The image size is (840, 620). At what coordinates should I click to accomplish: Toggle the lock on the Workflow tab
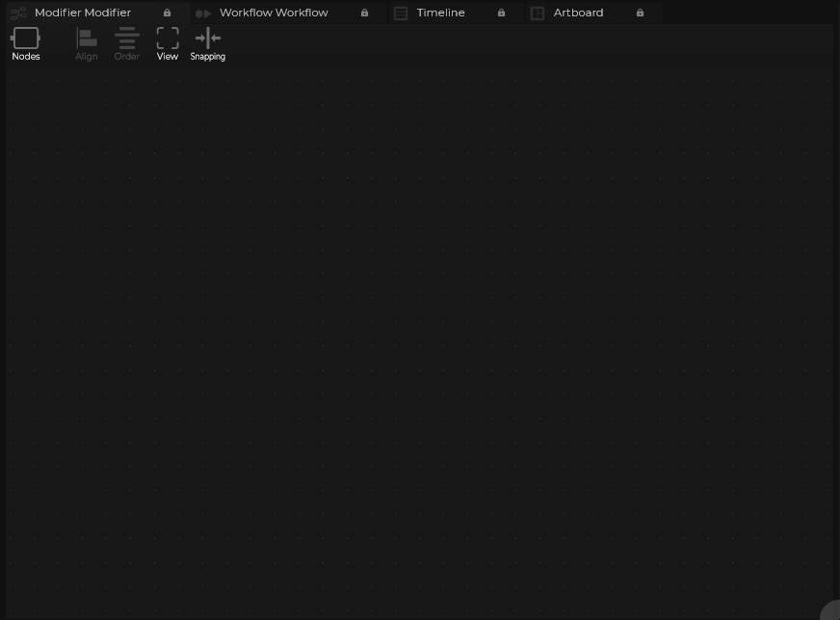click(x=364, y=13)
